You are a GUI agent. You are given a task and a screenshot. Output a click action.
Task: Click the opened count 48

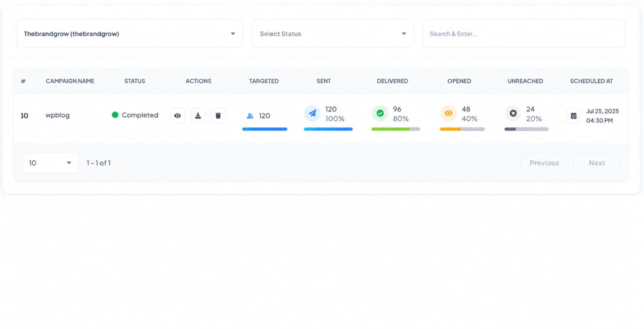point(466,109)
